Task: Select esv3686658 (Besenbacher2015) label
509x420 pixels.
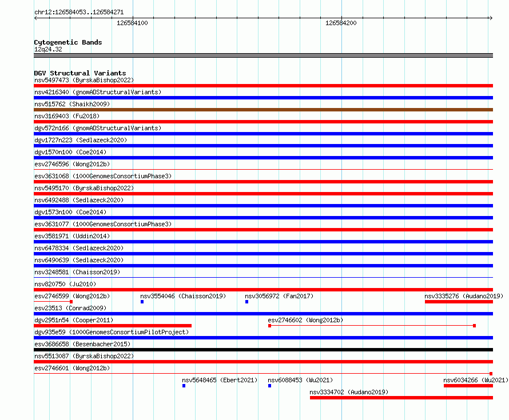Action: 82,344
